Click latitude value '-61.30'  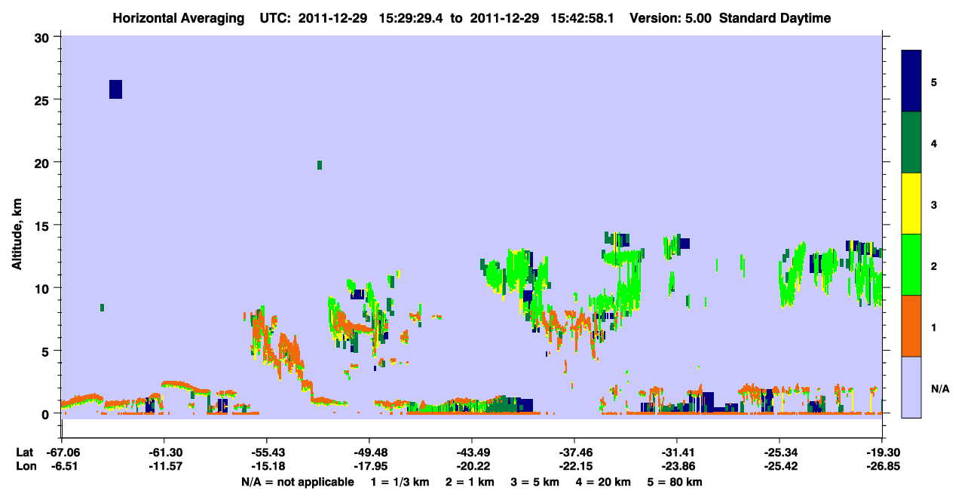click(x=164, y=452)
